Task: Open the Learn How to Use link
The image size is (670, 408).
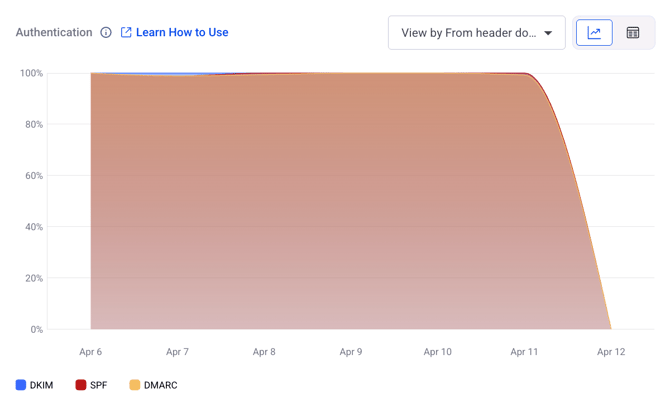Action: (182, 33)
